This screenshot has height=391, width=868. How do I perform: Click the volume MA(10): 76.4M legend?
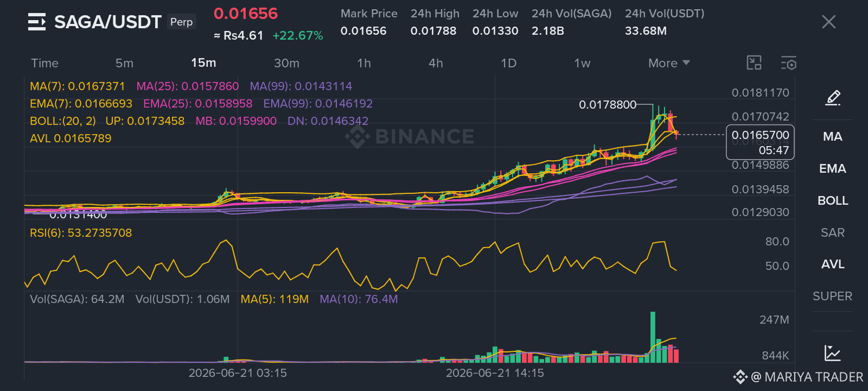(x=359, y=299)
